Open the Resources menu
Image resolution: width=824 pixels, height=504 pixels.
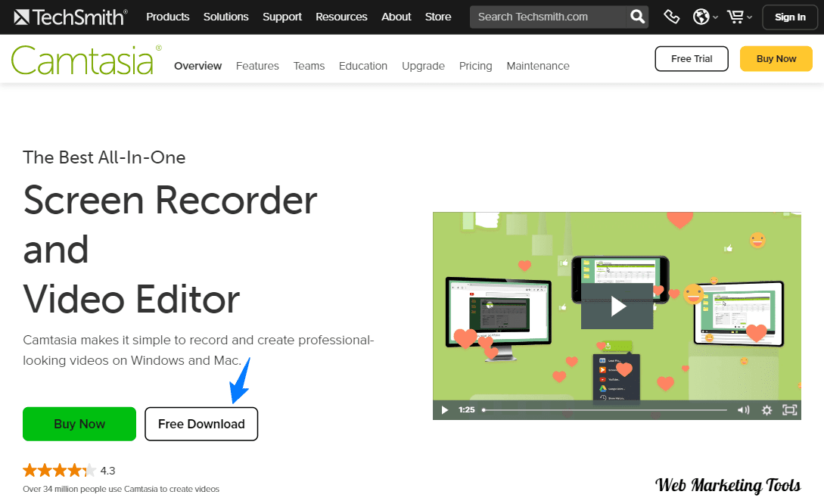(x=341, y=17)
